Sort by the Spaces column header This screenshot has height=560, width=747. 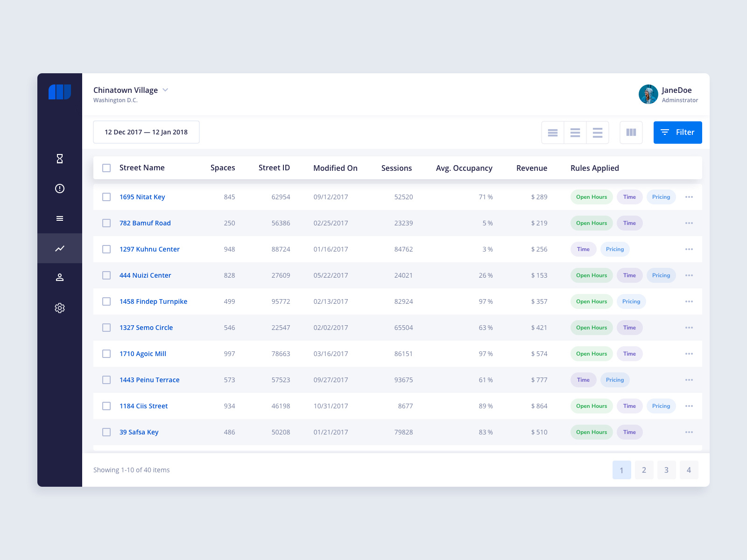223,168
